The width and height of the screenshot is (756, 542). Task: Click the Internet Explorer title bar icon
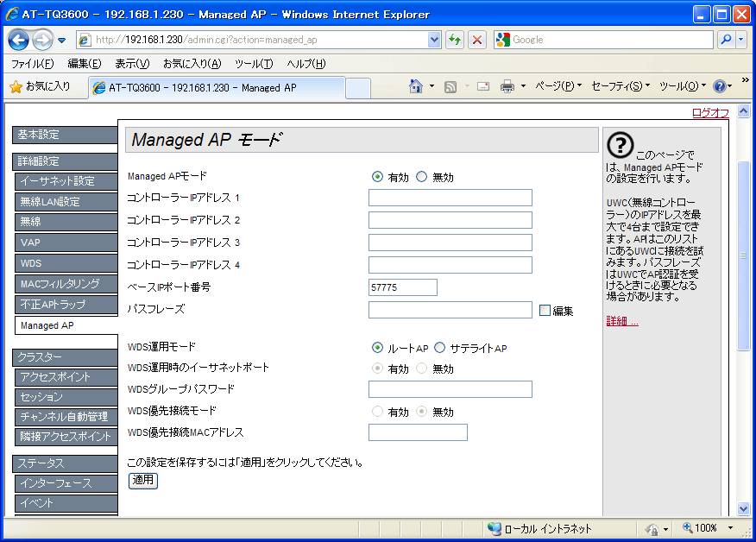13,14
